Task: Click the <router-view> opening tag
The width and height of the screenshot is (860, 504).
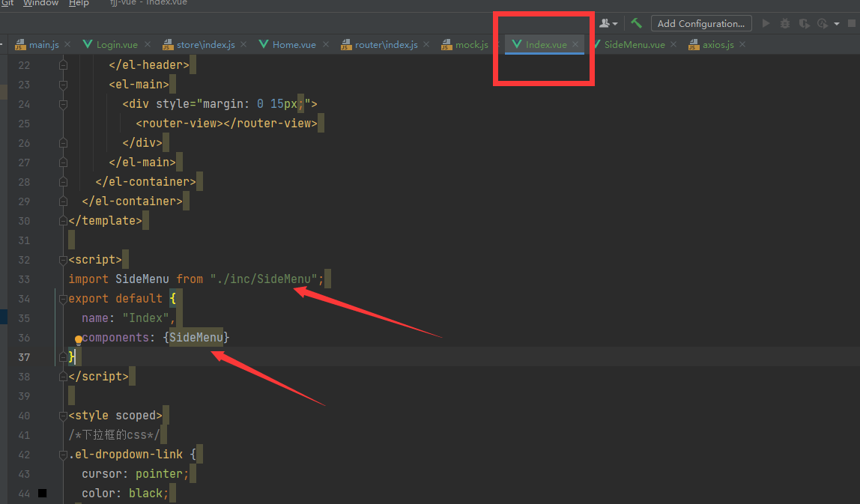Action: (179, 124)
